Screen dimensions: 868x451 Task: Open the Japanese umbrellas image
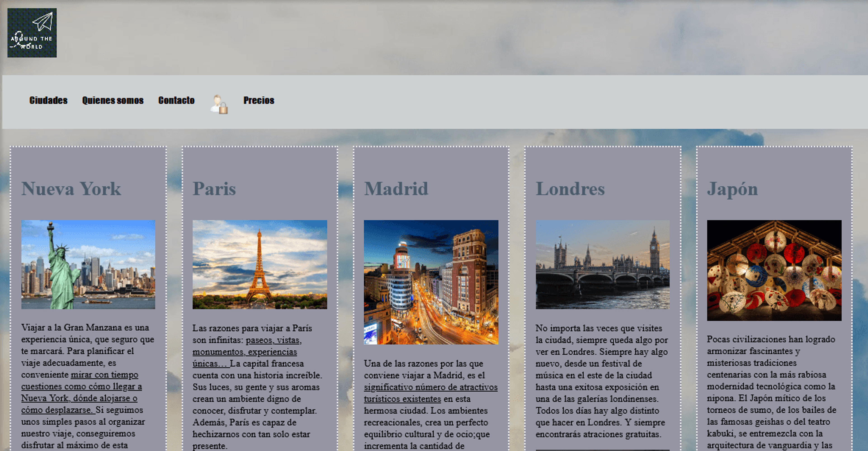click(774, 270)
